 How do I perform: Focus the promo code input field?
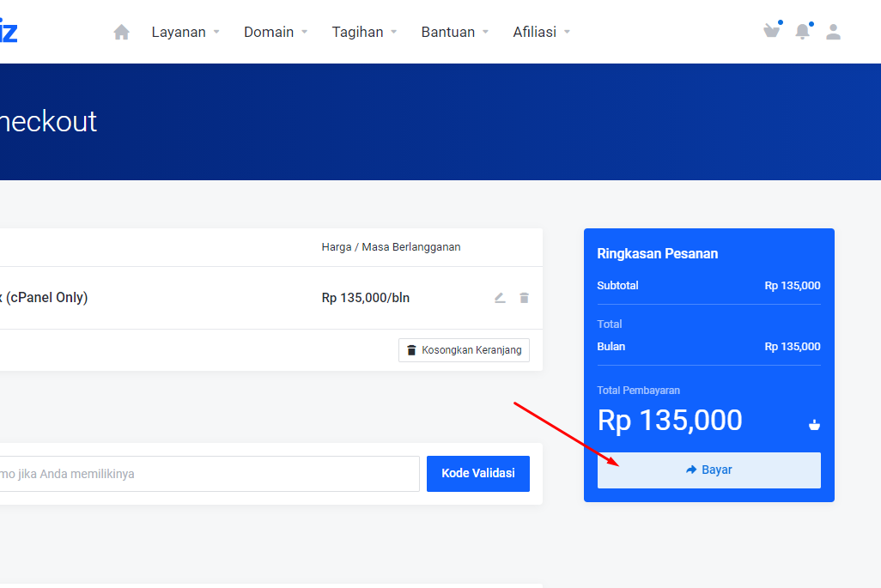(x=206, y=474)
